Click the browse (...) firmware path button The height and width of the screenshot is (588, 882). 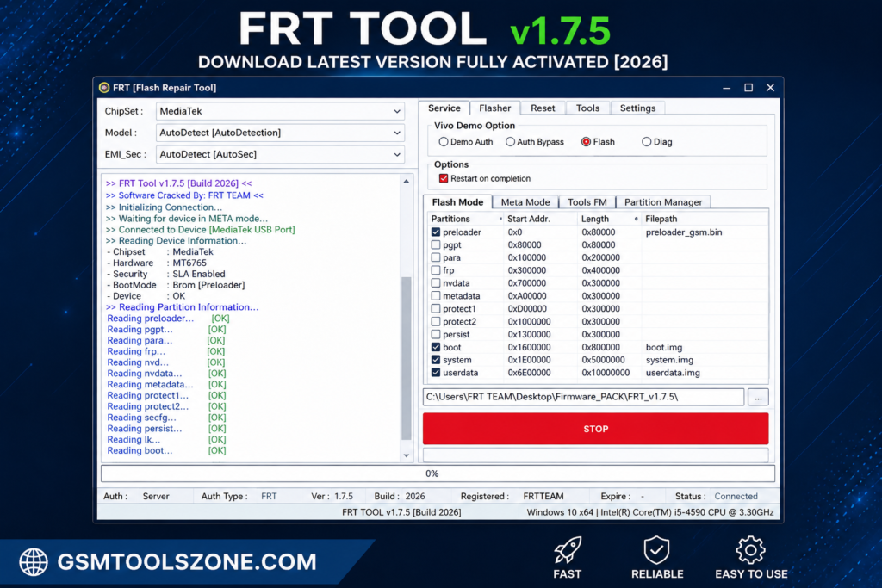coord(758,397)
